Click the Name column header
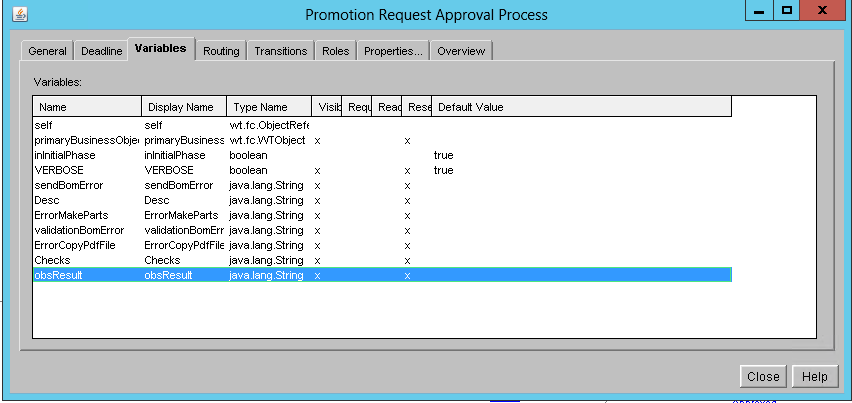852x403 pixels. pos(87,107)
